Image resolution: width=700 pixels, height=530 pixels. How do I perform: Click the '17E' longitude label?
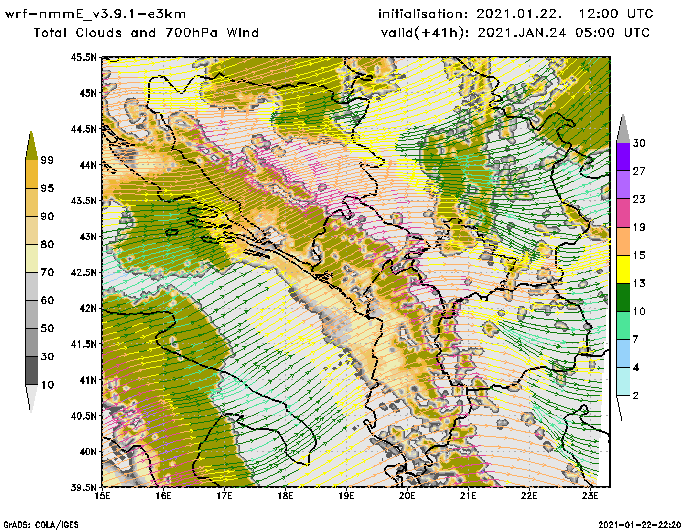point(225,496)
